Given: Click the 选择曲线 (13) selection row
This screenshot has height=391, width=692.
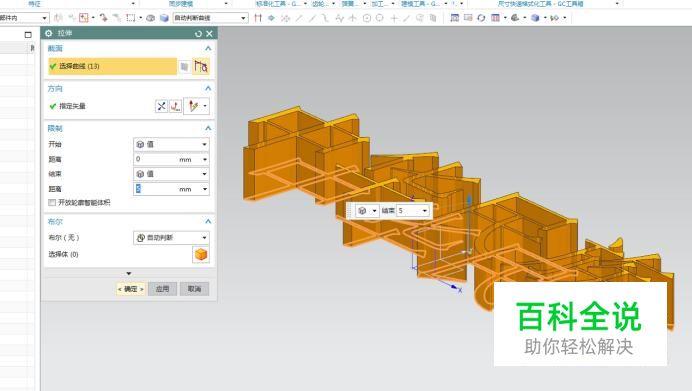Looking at the screenshot, I should tap(113, 66).
